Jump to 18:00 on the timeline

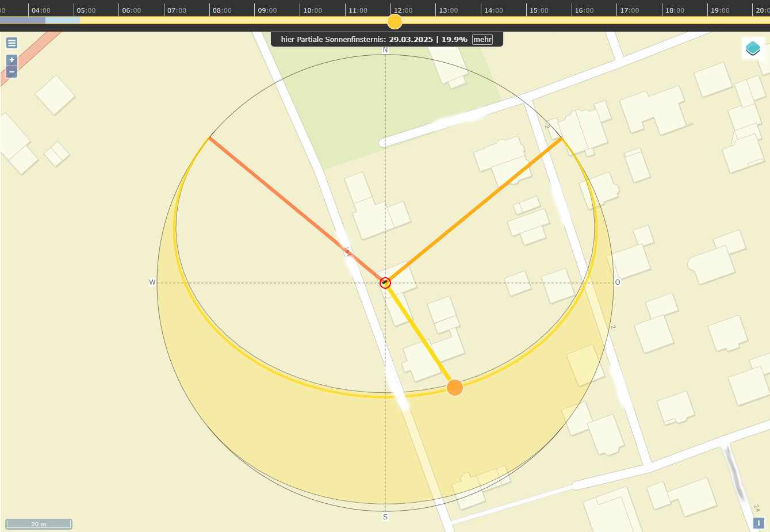coord(675,10)
